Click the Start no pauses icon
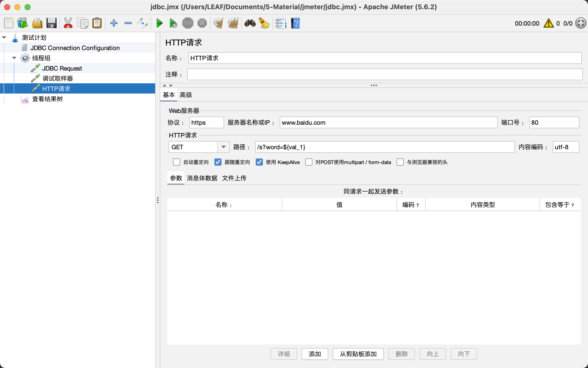The width and height of the screenshot is (588, 368). [173, 23]
